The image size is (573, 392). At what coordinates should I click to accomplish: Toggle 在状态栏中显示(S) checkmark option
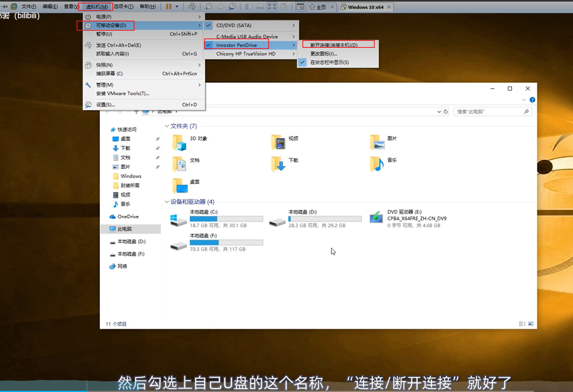338,62
